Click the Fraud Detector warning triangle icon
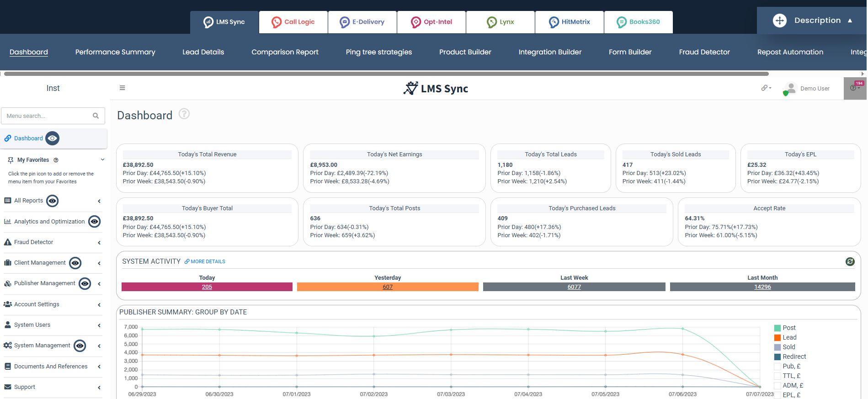 point(8,242)
